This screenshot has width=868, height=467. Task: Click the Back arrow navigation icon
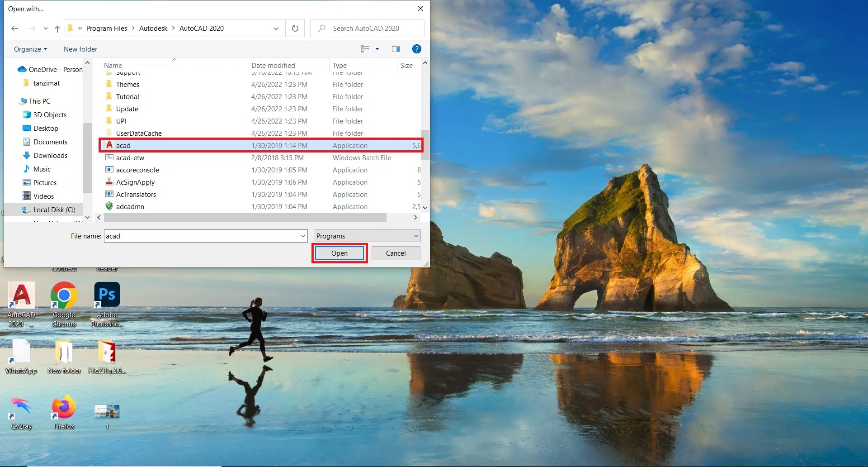click(x=15, y=29)
